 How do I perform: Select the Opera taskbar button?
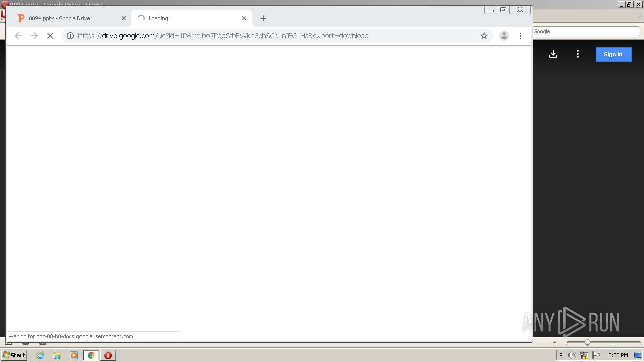click(108, 355)
